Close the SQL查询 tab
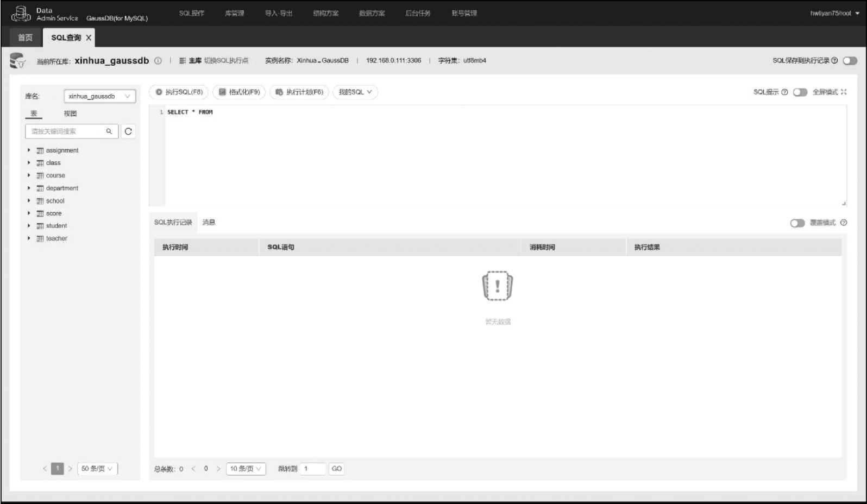Viewport: 867px width, 504px height. [x=89, y=37]
